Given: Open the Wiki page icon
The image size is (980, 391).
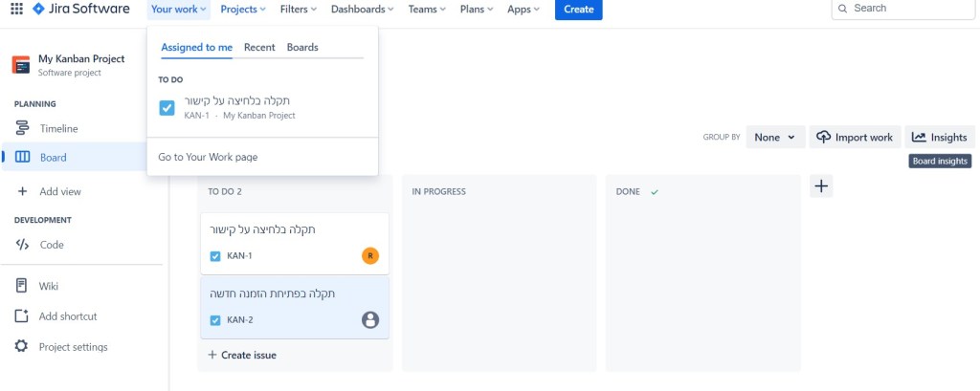Looking at the screenshot, I should 22,286.
